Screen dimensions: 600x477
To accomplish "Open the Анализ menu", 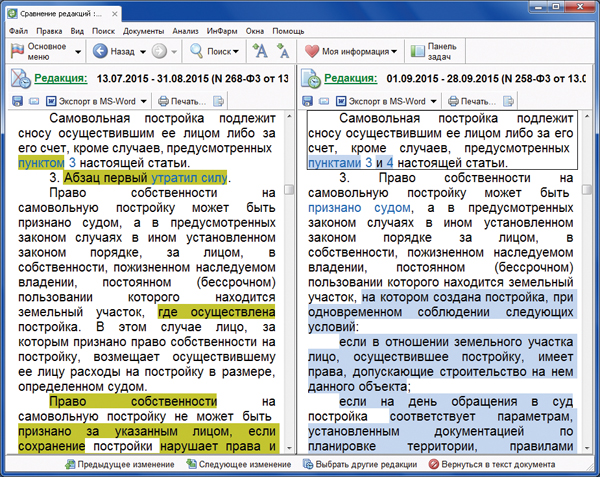I will coord(185,31).
